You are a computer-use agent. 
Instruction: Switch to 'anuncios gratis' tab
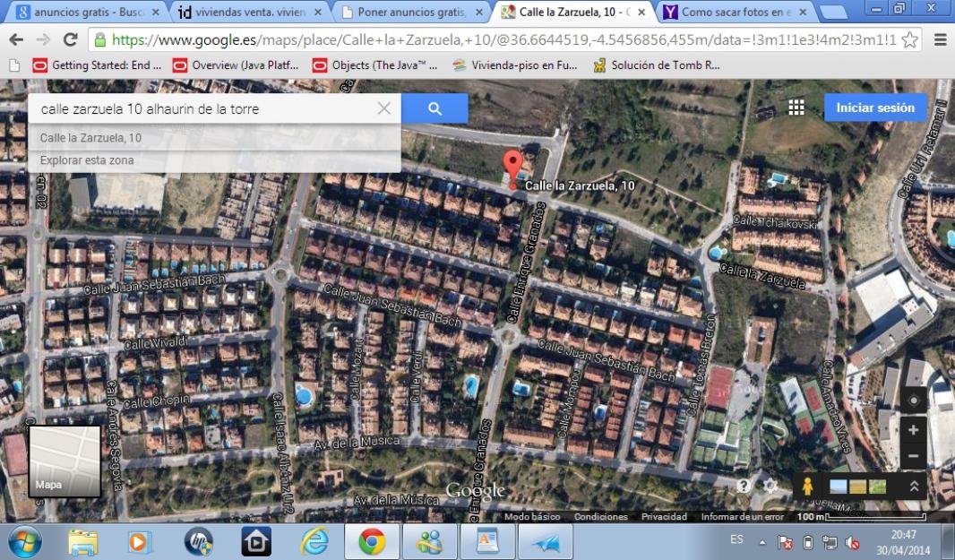[88, 12]
